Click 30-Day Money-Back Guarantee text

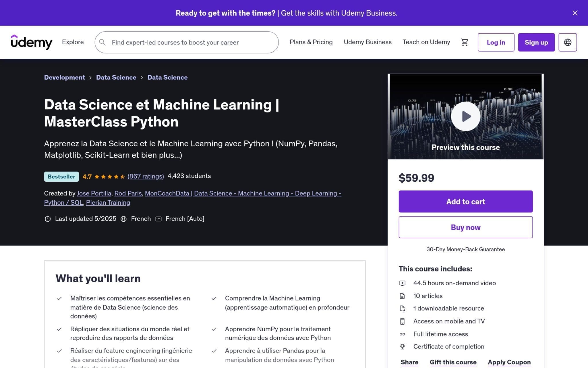coord(465,249)
